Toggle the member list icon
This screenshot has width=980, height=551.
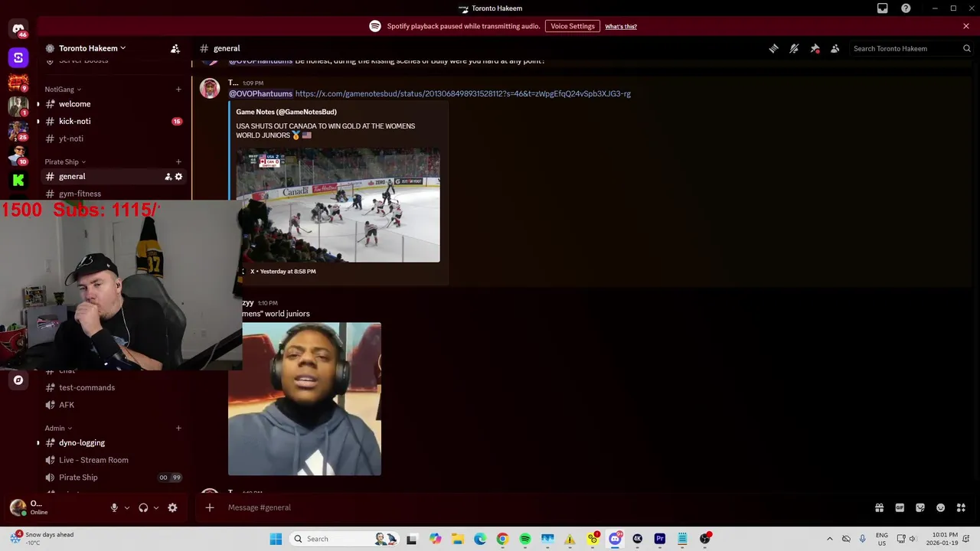coord(835,48)
